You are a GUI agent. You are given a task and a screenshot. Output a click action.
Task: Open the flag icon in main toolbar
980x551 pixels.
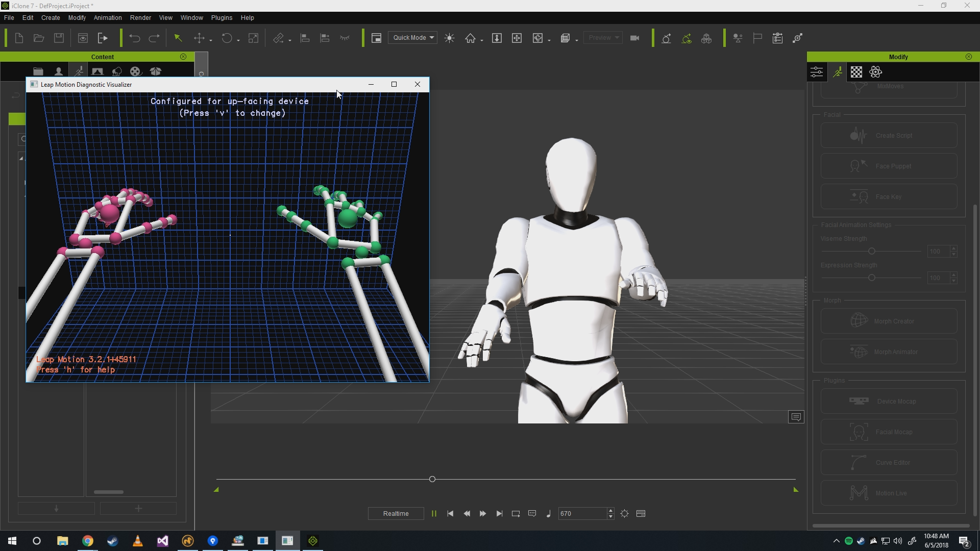click(x=757, y=38)
